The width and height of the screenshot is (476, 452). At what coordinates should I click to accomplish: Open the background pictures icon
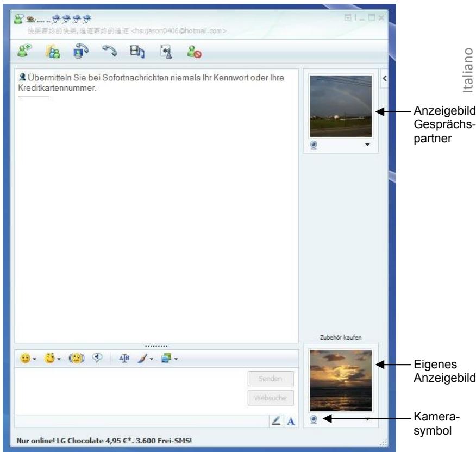coord(166,358)
